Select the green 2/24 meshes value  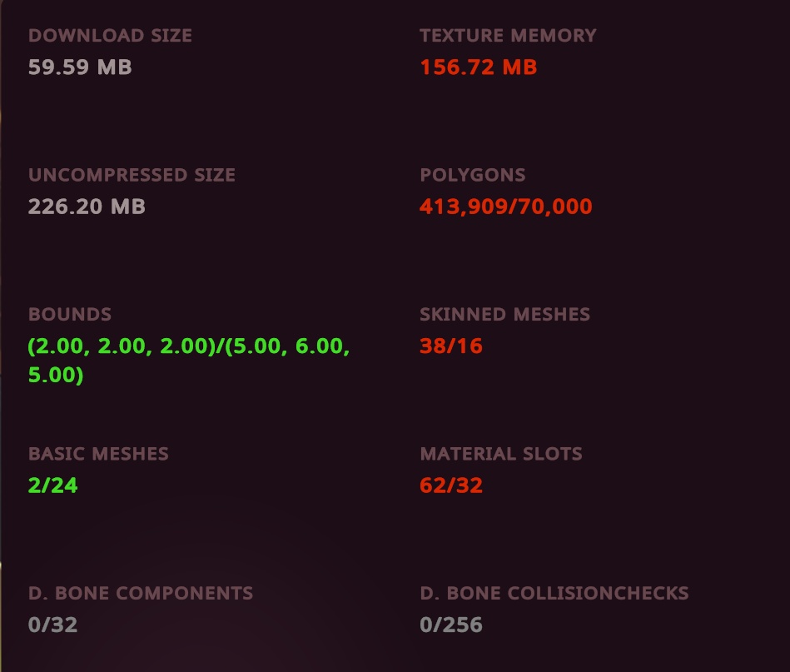(x=53, y=485)
